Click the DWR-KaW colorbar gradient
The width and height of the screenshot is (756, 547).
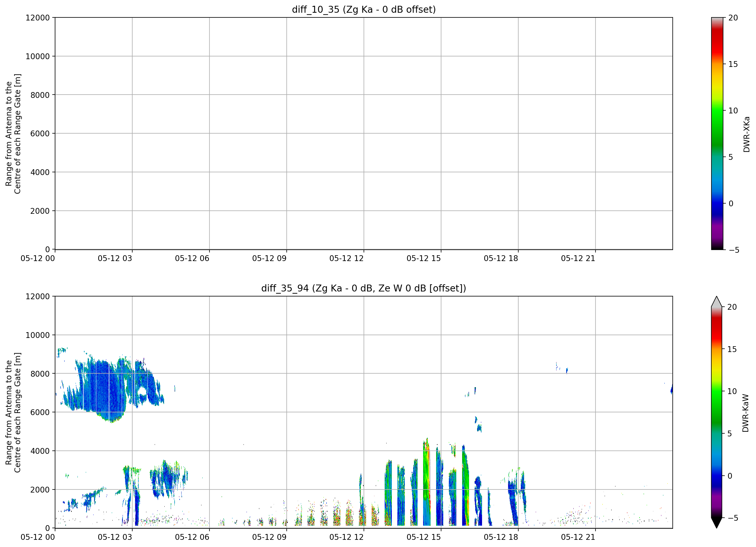point(717,412)
